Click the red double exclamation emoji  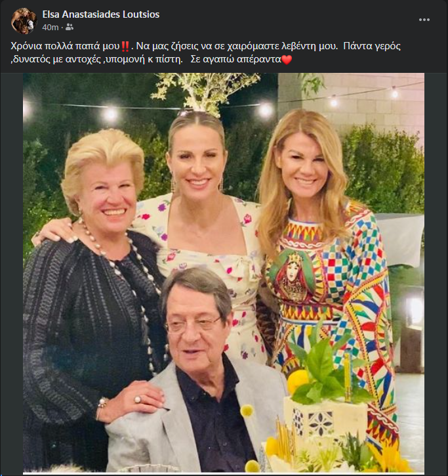coord(125,46)
